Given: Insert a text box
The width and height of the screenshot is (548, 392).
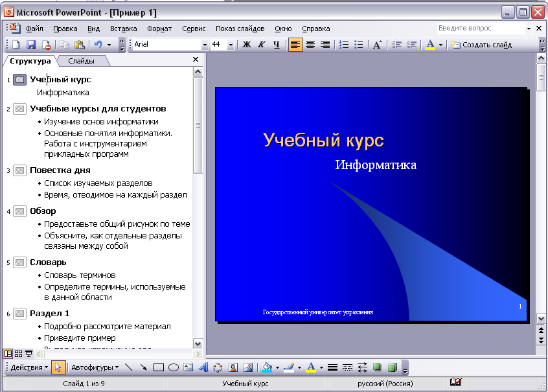Looking at the screenshot, I should 188,367.
